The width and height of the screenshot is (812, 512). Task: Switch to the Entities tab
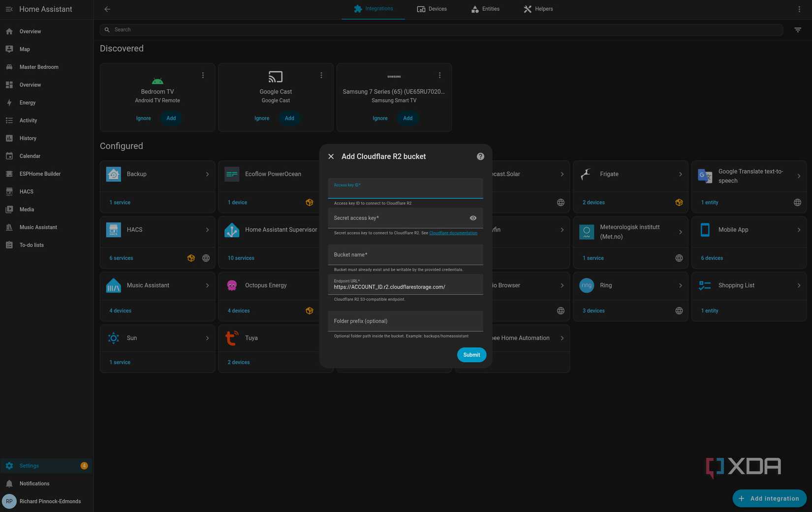coord(485,9)
